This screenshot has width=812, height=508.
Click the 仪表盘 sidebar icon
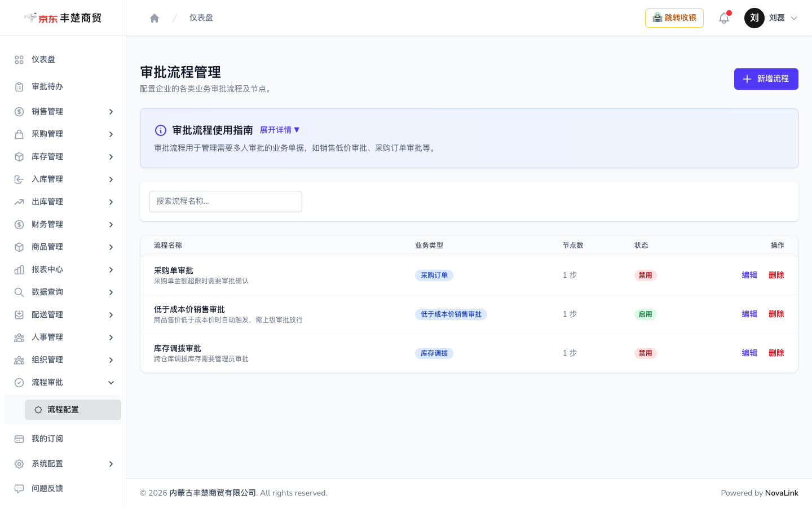coord(19,60)
